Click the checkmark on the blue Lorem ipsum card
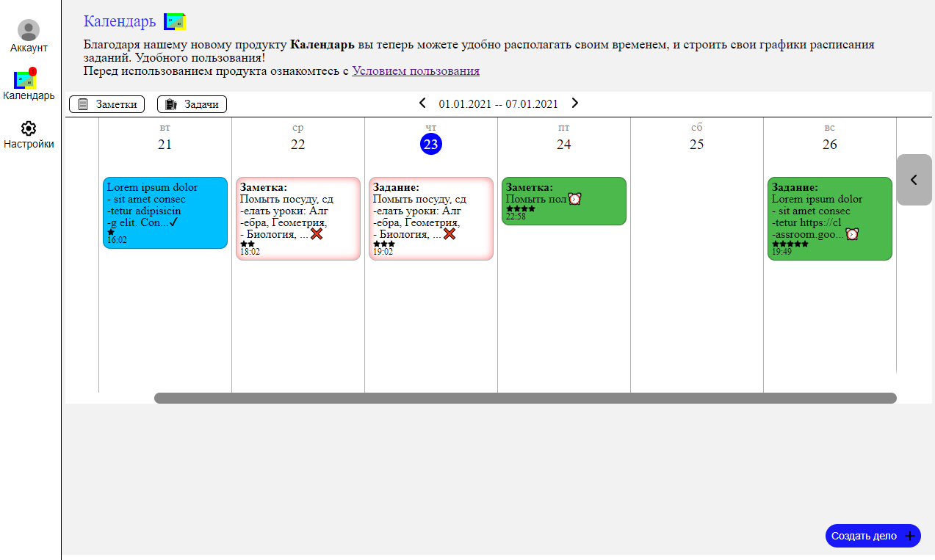 [174, 222]
